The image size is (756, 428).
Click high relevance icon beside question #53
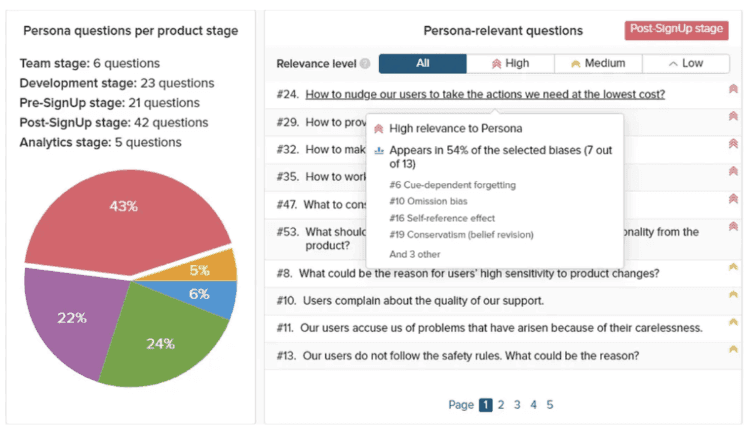(735, 227)
